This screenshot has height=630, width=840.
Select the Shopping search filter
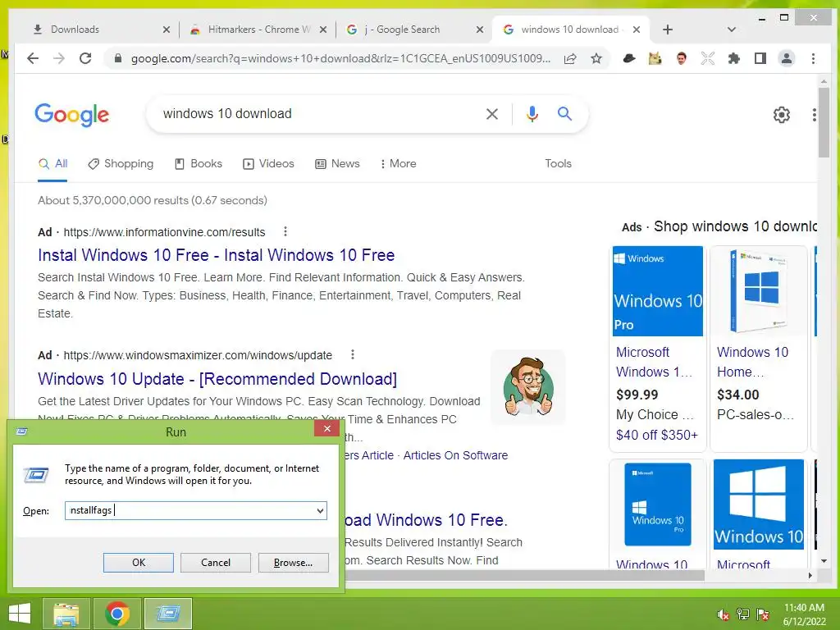[121, 164]
